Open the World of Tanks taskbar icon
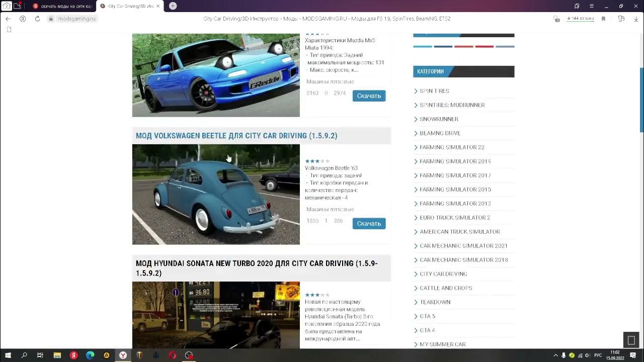 (x=139, y=355)
